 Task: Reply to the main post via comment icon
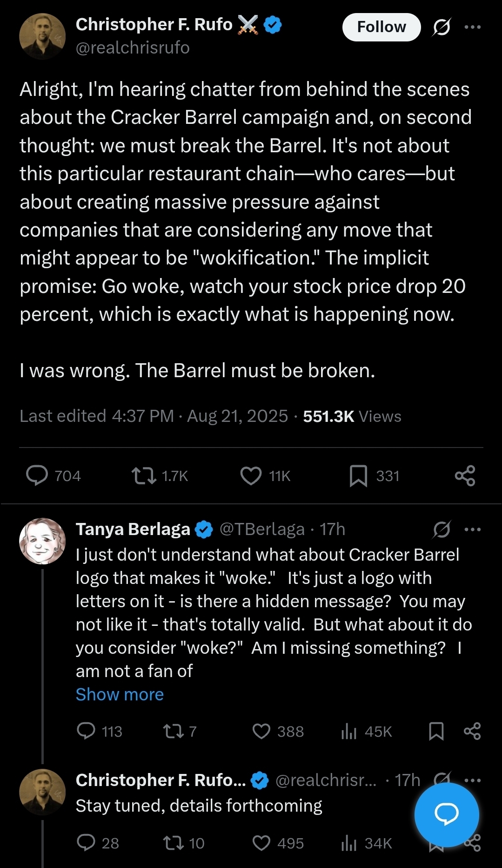[37, 475]
